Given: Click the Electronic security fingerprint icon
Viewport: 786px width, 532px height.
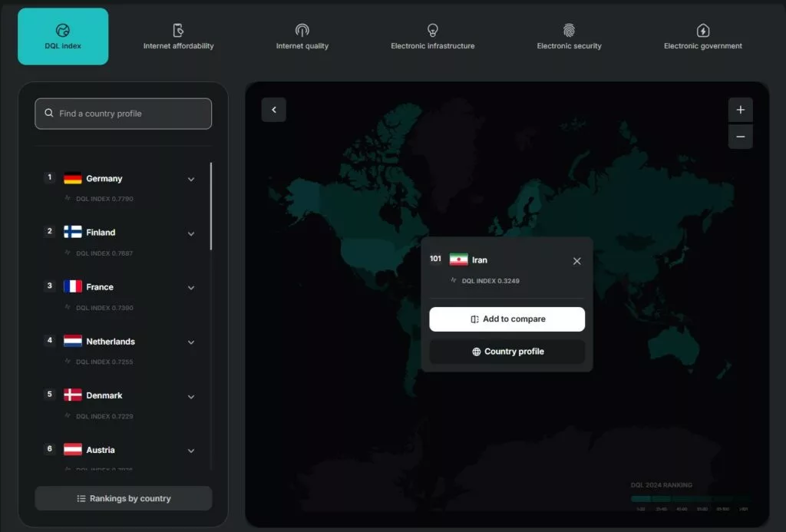Looking at the screenshot, I should (x=569, y=30).
